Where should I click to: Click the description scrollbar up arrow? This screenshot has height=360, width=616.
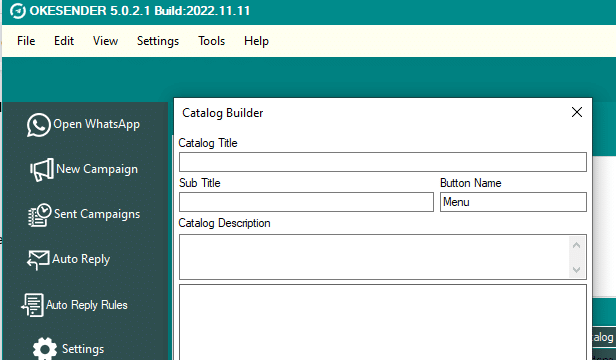pos(576,245)
